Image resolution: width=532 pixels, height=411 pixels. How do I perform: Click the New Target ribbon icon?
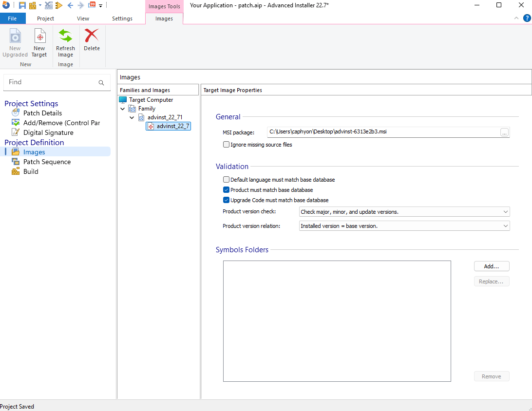pyautogui.click(x=39, y=43)
